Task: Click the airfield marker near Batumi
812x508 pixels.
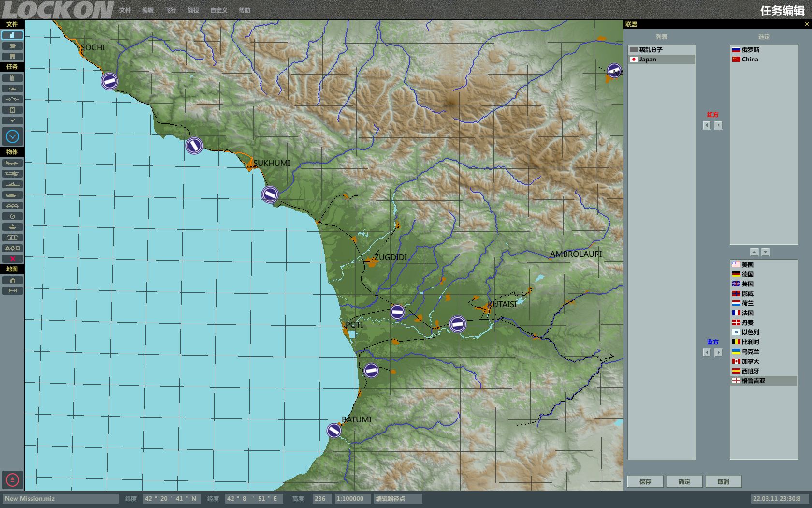Action: point(334,430)
